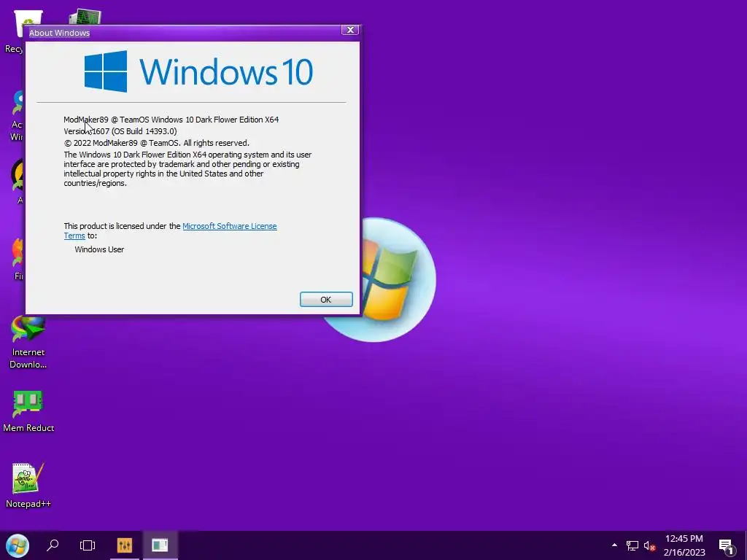Click OK in About Windows dialog
The height and width of the screenshot is (560, 747).
coord(326,300)
